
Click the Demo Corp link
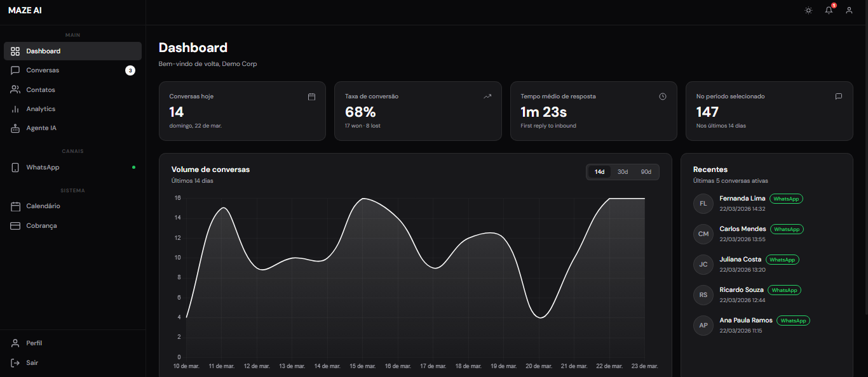tap(240, 63)
